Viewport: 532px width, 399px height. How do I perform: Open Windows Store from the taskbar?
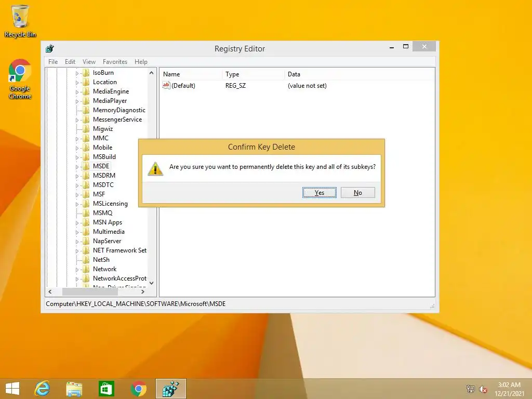[106, 389]
